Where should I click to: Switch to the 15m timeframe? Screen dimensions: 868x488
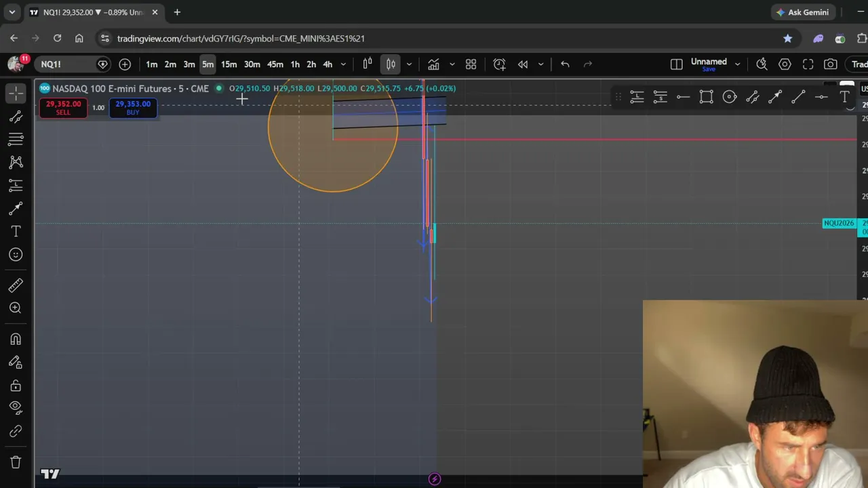229,64
